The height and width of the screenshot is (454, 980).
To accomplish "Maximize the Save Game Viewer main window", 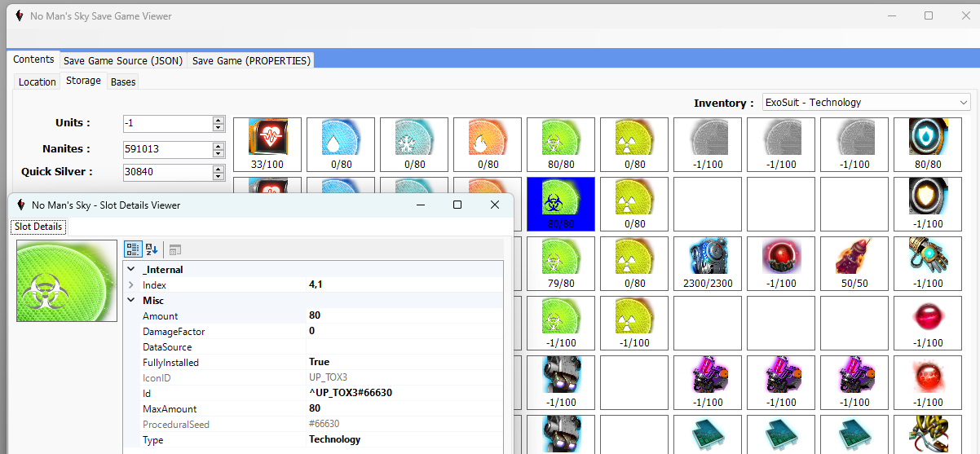I will coord(929,15).
